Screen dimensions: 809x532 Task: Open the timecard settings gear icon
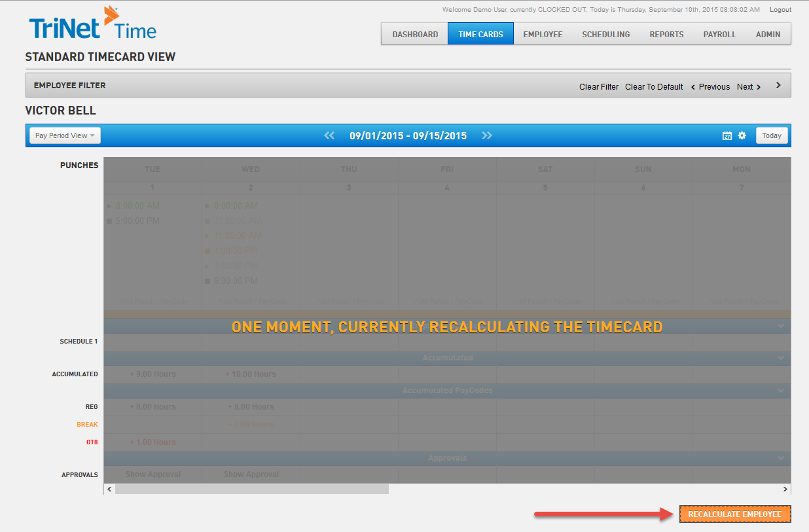[x=742, y=135]
